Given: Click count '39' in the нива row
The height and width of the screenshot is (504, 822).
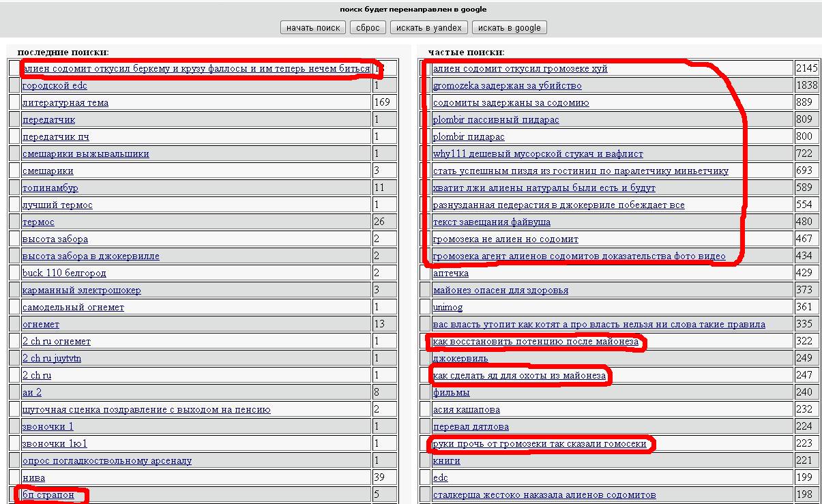Looking at the screenshot, I should [x=379, y=478].
